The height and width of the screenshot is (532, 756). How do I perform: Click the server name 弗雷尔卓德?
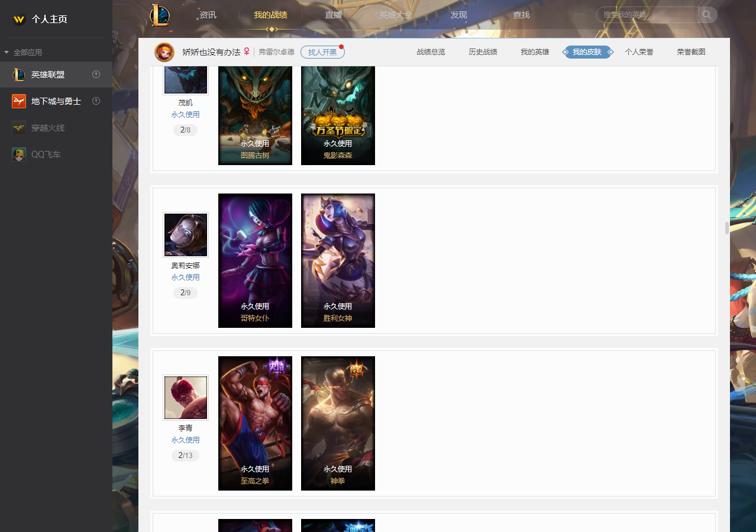(276, 52)
